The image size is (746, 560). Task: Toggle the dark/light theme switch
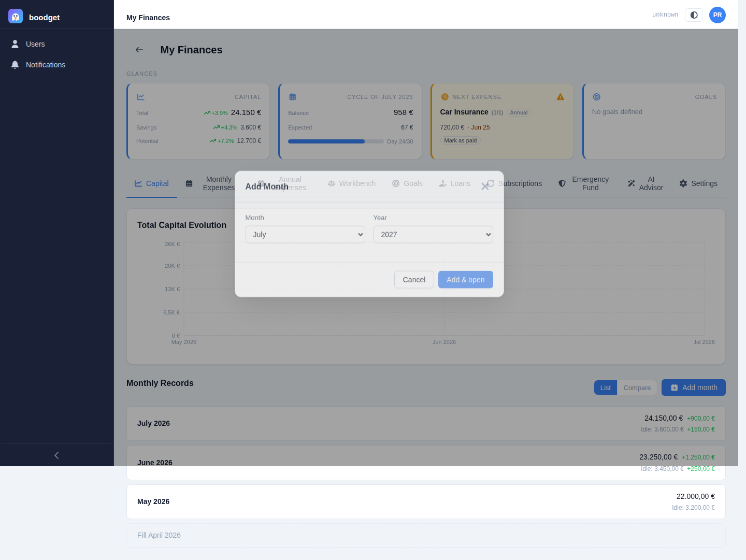tap(694, 15)
